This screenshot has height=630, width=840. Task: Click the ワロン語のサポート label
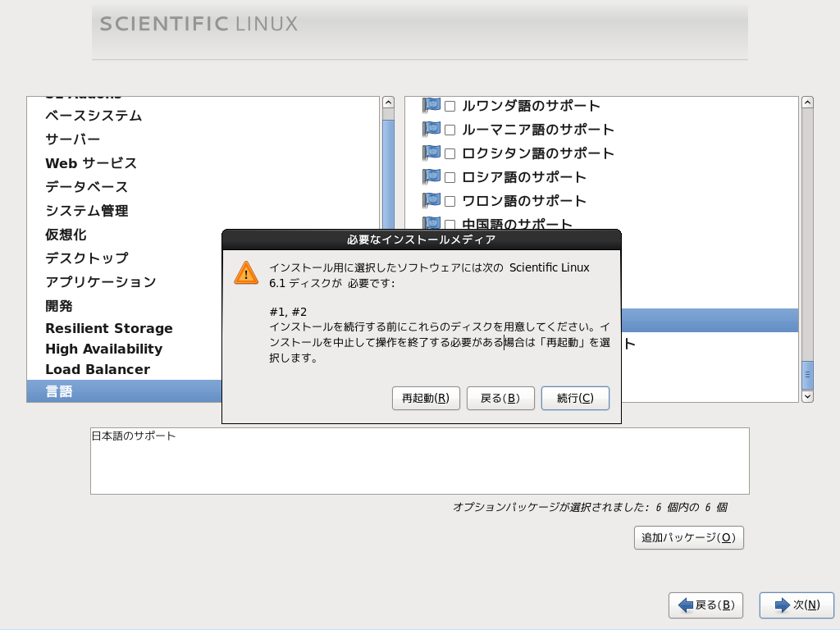point(524,201)
